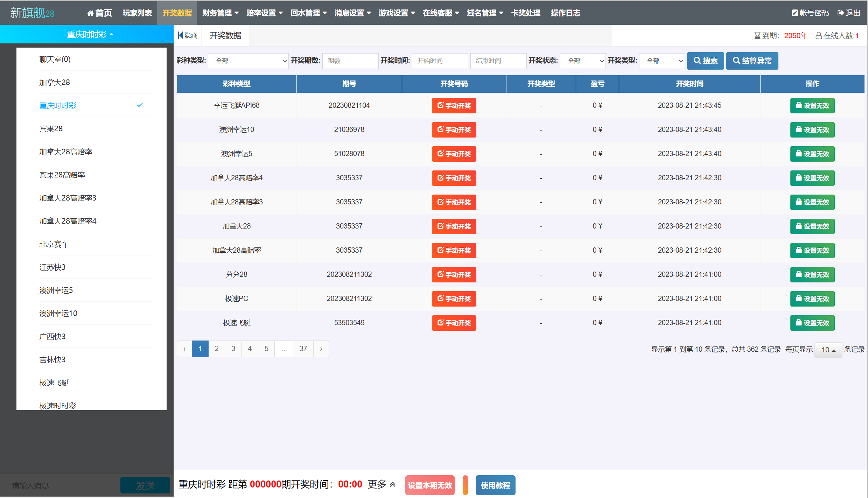This screenshot has width=868, height=498.
Task: Click the home icon labeled 首页
Action: [x=99, y=13]
